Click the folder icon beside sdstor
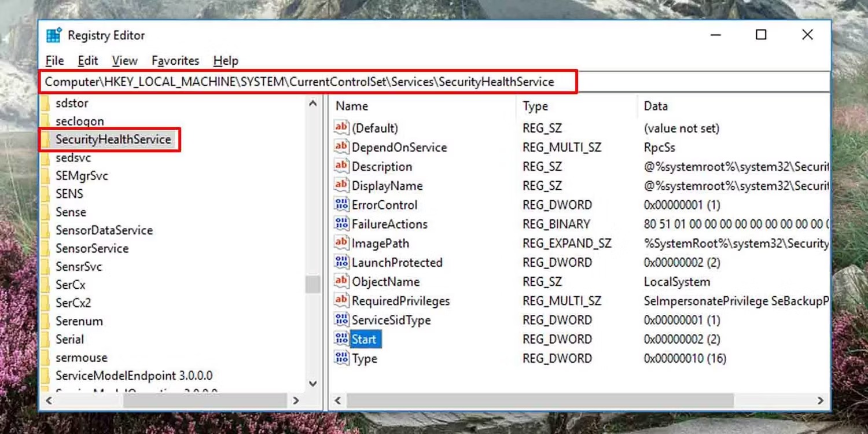Viewport: 868px width, 434px height. pos(46,103)
